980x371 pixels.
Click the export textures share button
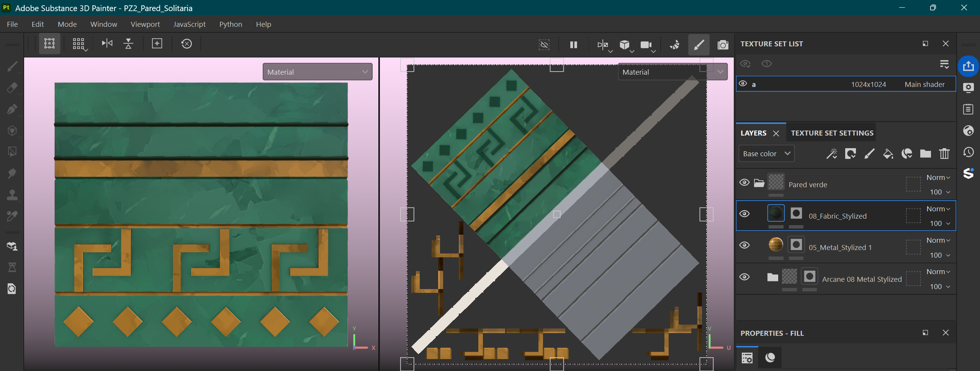pyautogui.click(x=968, y=66)
